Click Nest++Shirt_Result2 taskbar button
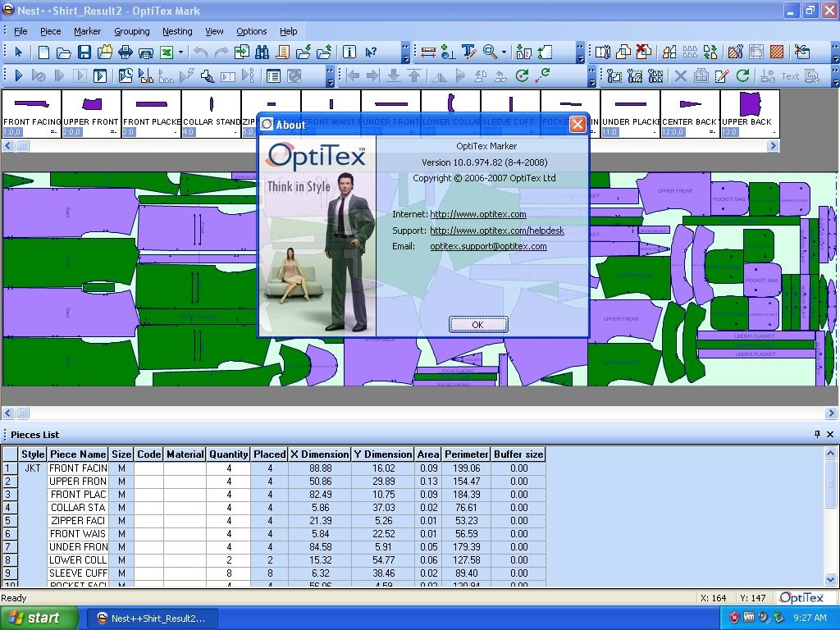Viewport: 840px width, 630px height. (x=152, y=619)
